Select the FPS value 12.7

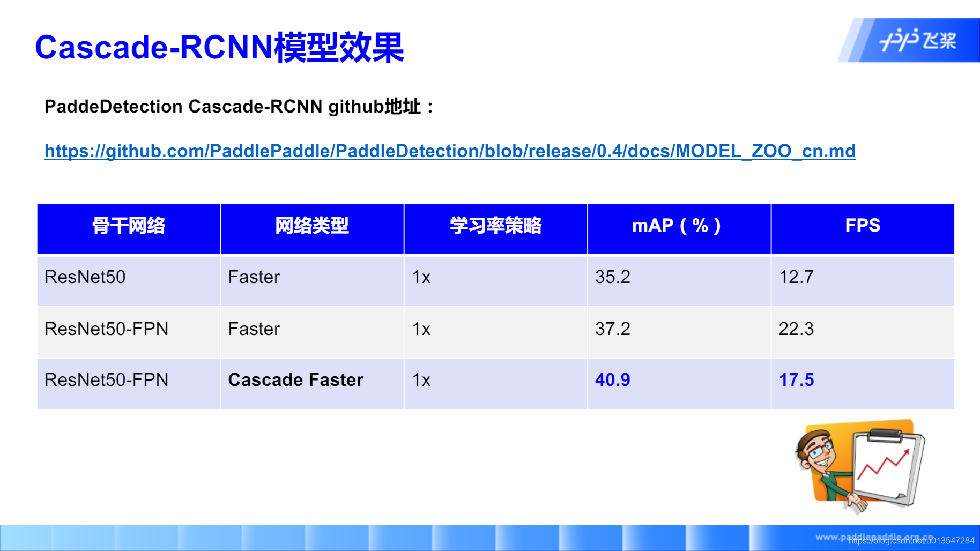(x=796, y=277)
